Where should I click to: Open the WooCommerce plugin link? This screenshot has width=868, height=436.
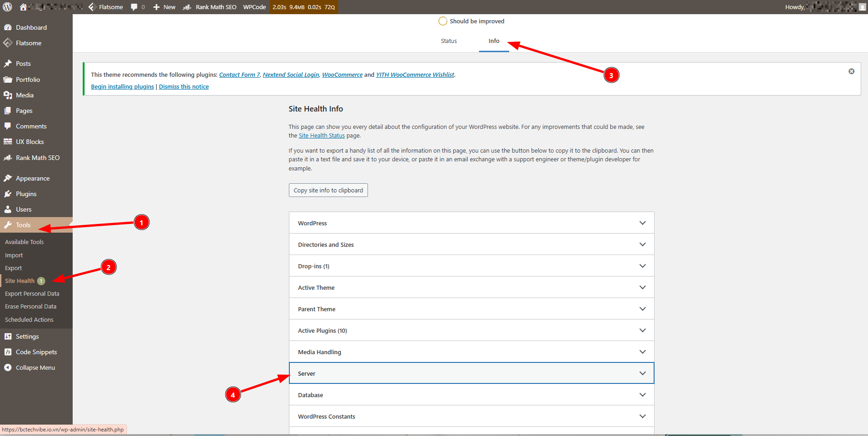pyautogui.click(x=342, y=75)
